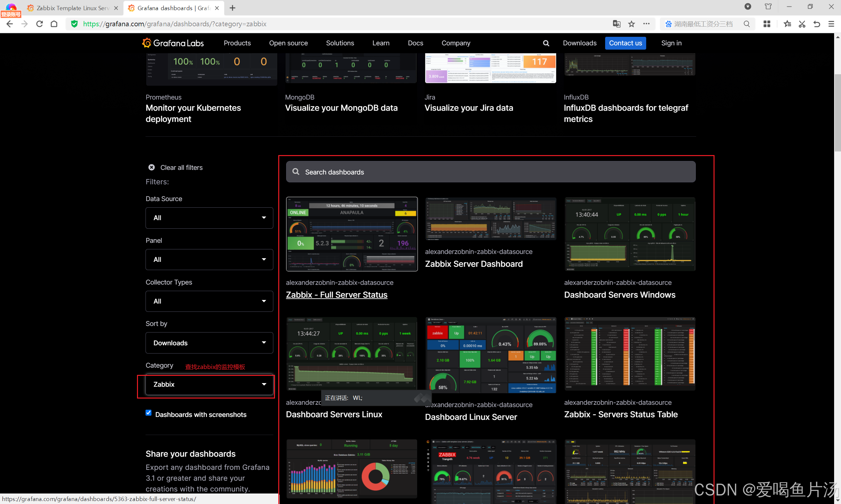Image resolution: width=841 pixels, height=504 pixels.
Task: Open the Learn menu
Action: point(381,43)
